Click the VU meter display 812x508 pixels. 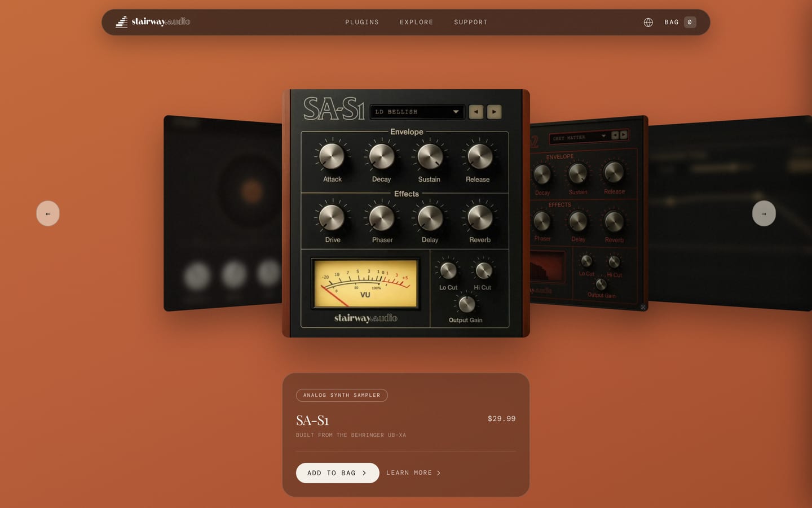365,283
